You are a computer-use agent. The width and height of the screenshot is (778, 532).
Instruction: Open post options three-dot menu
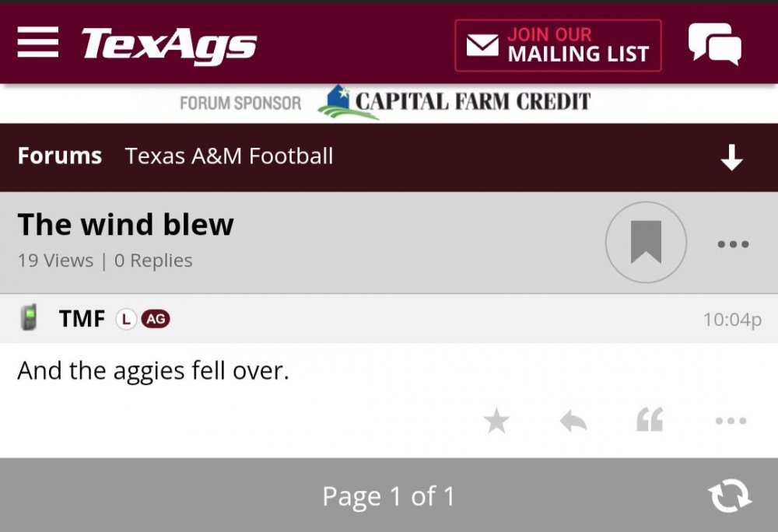731,422
